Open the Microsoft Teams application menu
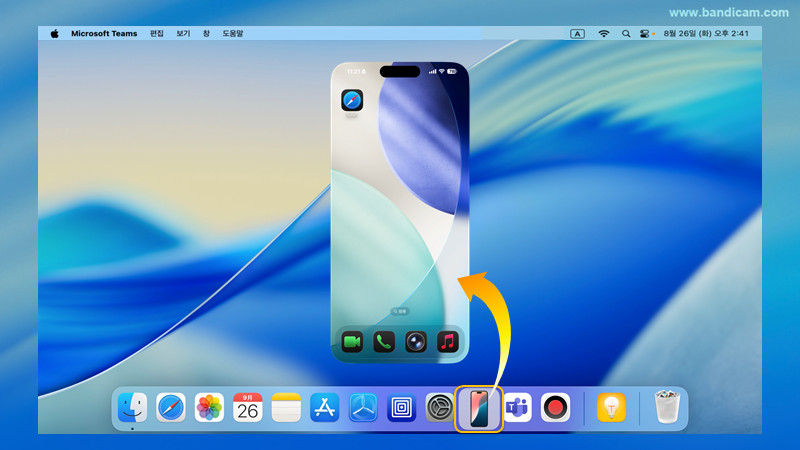This screenshot has height=450, width=800. click(x=104, y=33)
